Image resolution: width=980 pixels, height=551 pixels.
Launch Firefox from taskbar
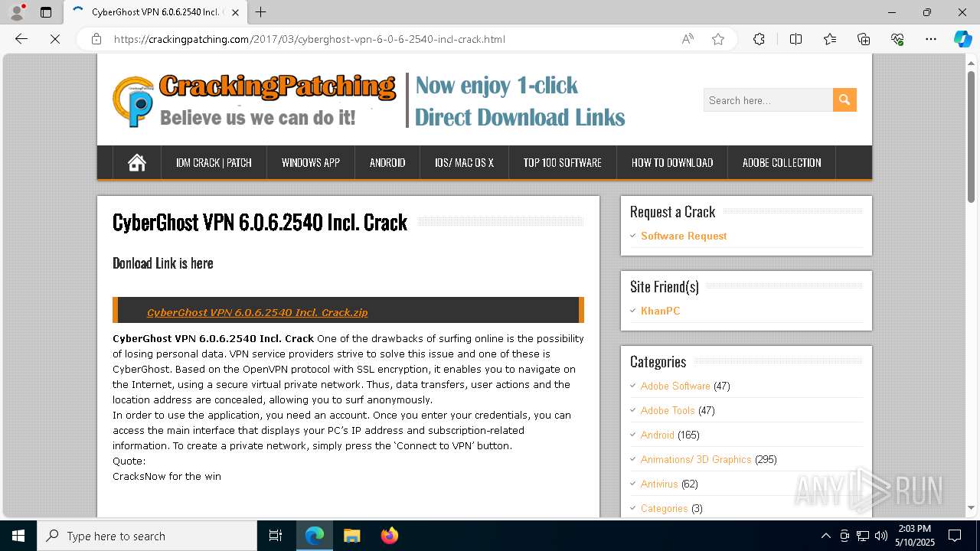tap(389, 536)
